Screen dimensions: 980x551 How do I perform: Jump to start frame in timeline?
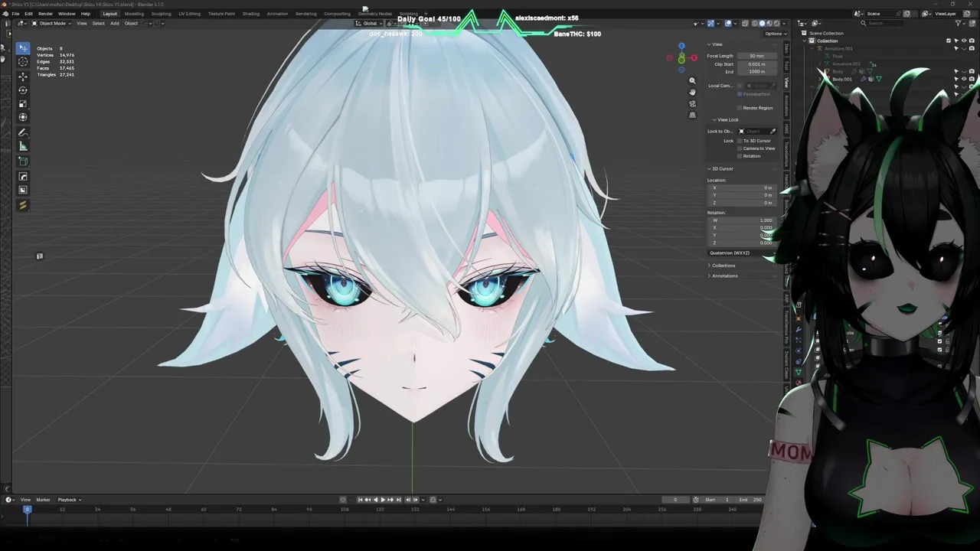click(x=360, y=500)
